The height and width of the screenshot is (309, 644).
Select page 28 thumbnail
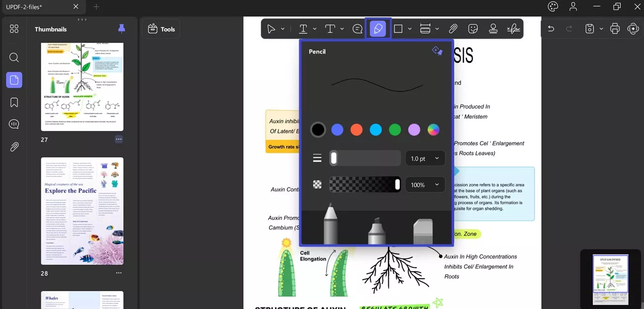(82, 211)
